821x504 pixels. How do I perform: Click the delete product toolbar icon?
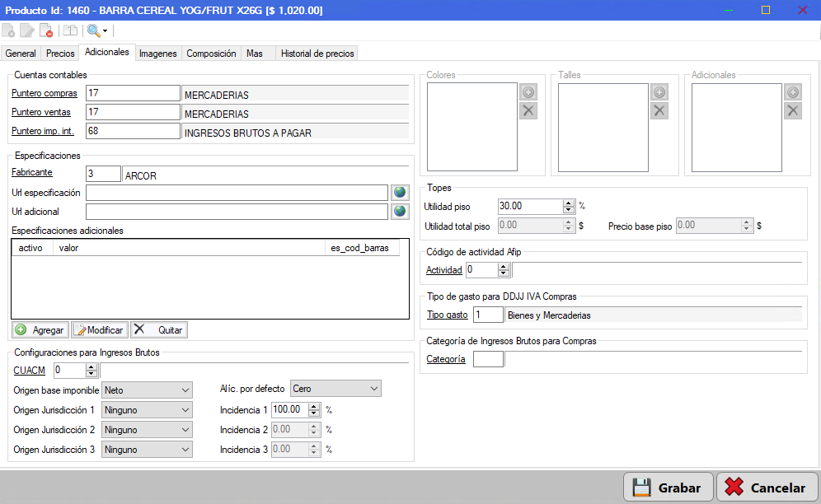click(46, 30)
